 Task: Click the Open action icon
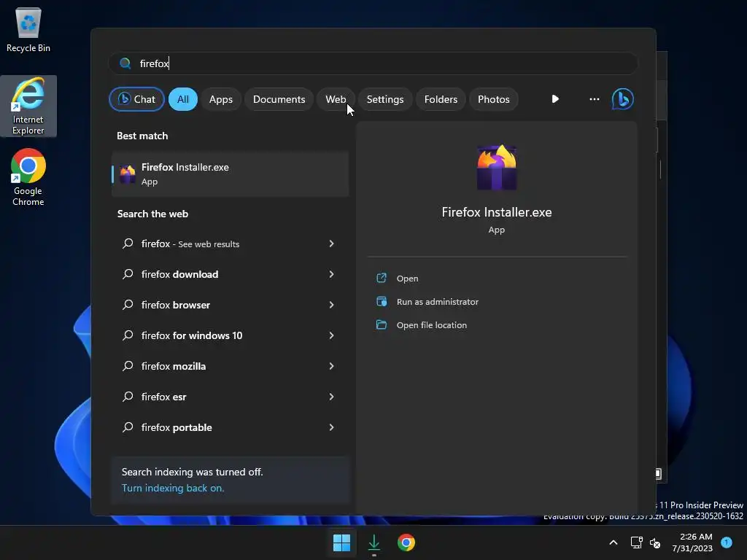(x=382, y=278)
